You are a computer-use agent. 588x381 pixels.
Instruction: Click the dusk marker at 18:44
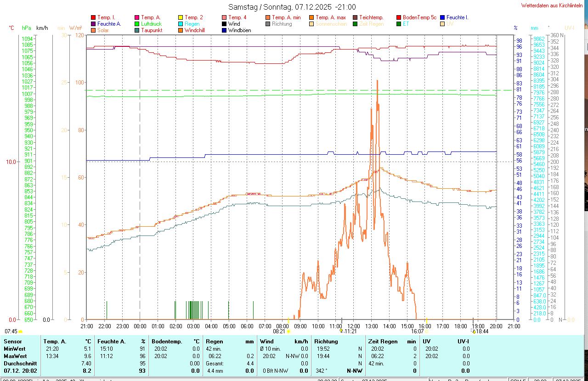click(474, 331)
